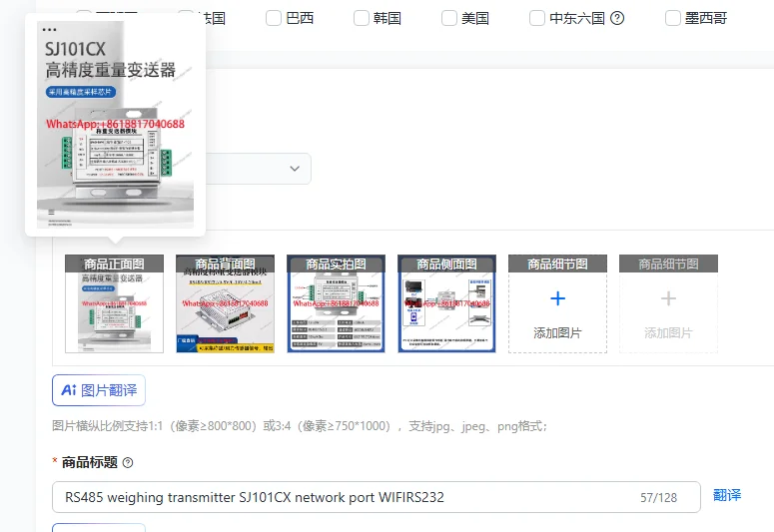Tick the 美国 checkbox
Viewport: 774px width, 532px height.
449,18
